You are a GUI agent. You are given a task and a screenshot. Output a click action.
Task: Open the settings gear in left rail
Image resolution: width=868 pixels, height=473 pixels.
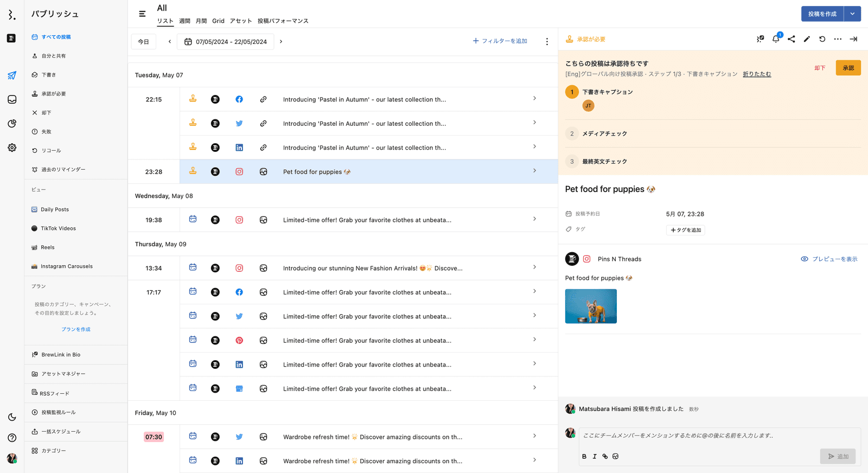pos(12,148)
